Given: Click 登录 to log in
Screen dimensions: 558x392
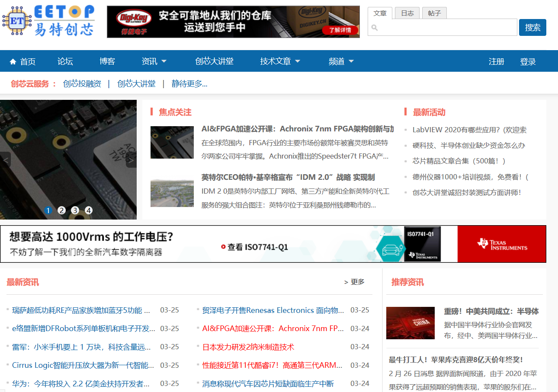Looking at the screenshot, I should 528,61.
